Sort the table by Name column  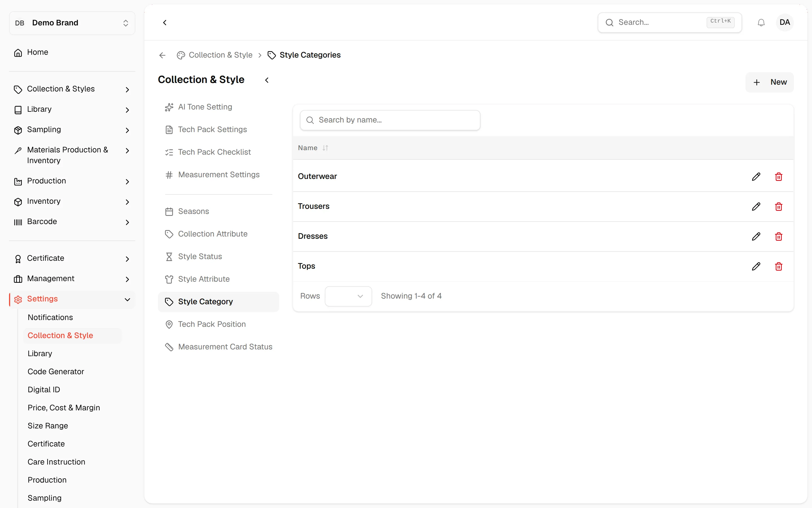(x=313, y=148)
